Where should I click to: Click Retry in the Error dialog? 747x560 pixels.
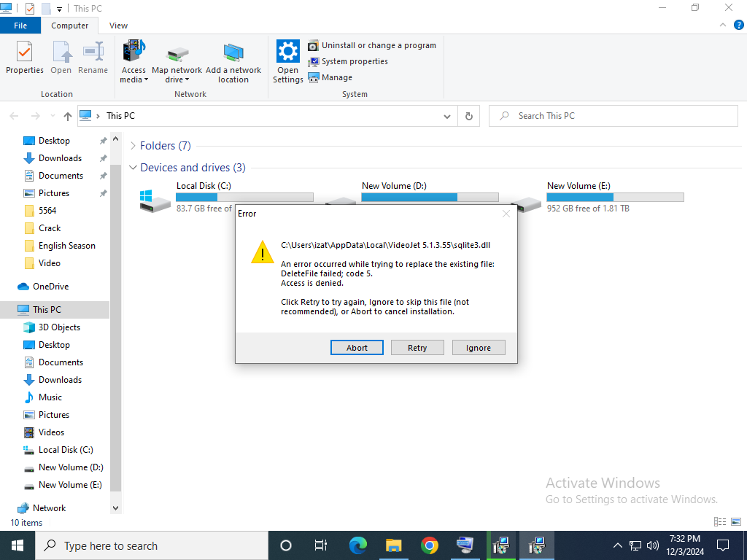pyautogui.click(x=417, y=348)
